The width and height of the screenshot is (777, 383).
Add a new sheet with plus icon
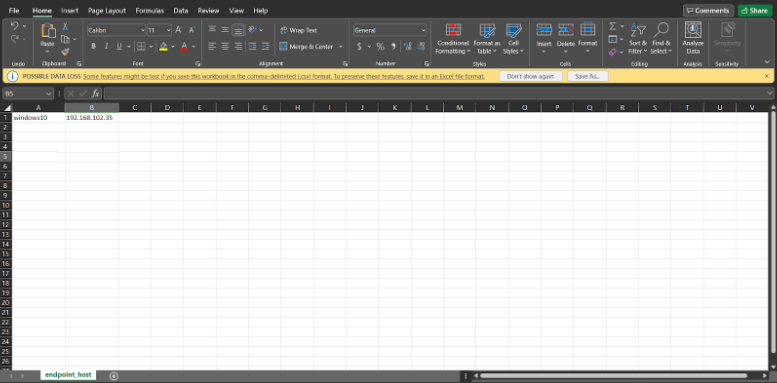coord(113,376)
